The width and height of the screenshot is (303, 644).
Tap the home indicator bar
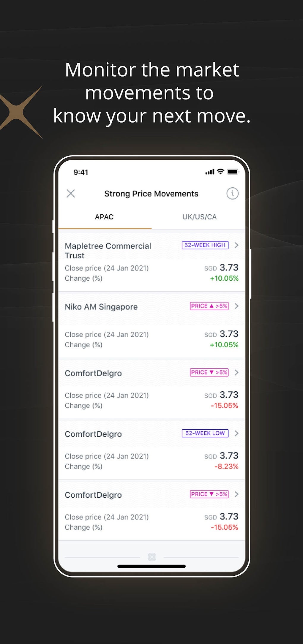151,566
